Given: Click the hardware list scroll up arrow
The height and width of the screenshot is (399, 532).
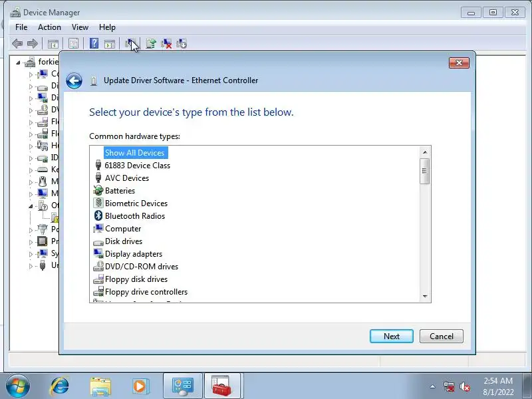Looking at the screenshot, I should 425,152.
